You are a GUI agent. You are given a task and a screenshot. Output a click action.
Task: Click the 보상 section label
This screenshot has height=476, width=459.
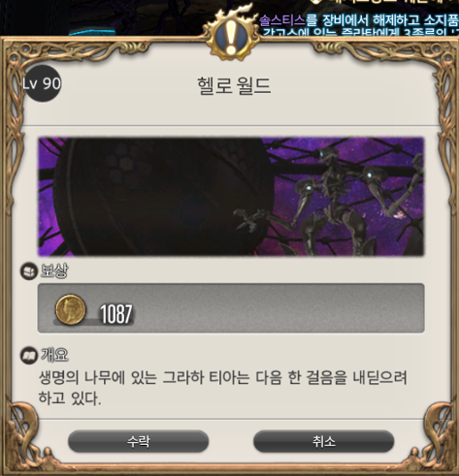[54, 270]
